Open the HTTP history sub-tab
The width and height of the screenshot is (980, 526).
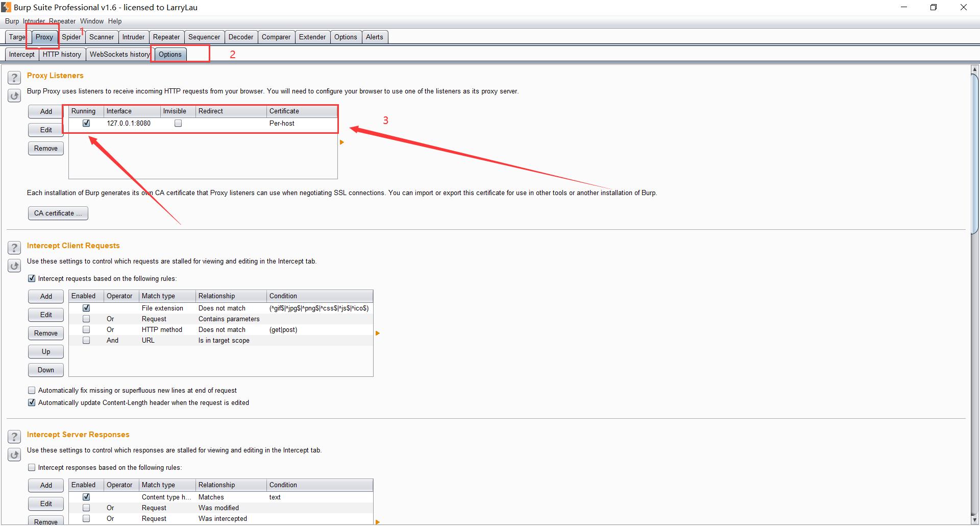pos(62,54)
